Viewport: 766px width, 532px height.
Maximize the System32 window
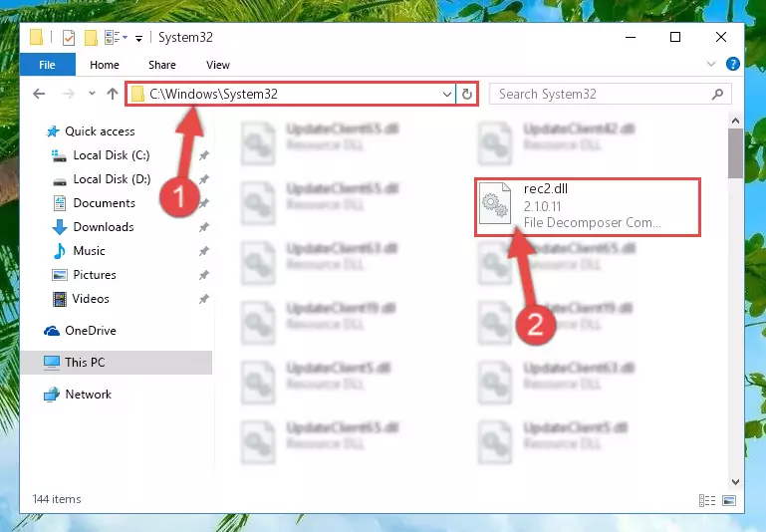[x=675, y=37]
